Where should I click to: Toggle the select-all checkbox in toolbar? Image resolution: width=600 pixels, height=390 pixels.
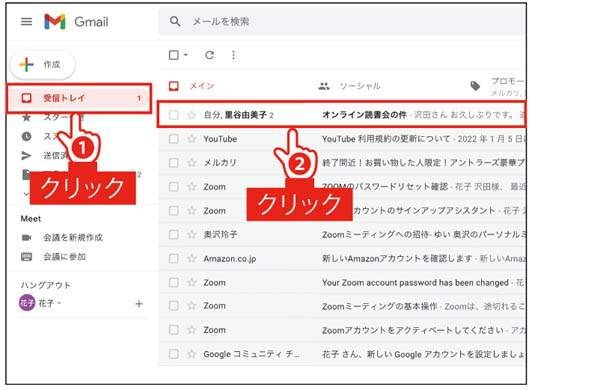pos(174,55)
